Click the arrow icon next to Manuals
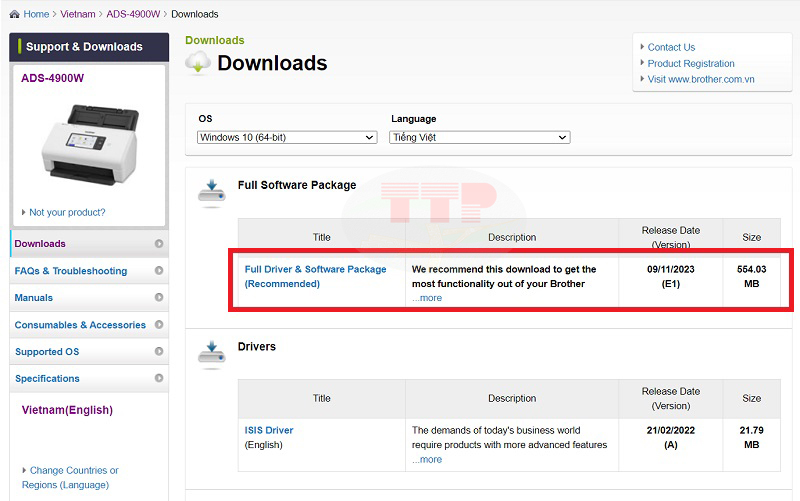 [x=159, y=298]
